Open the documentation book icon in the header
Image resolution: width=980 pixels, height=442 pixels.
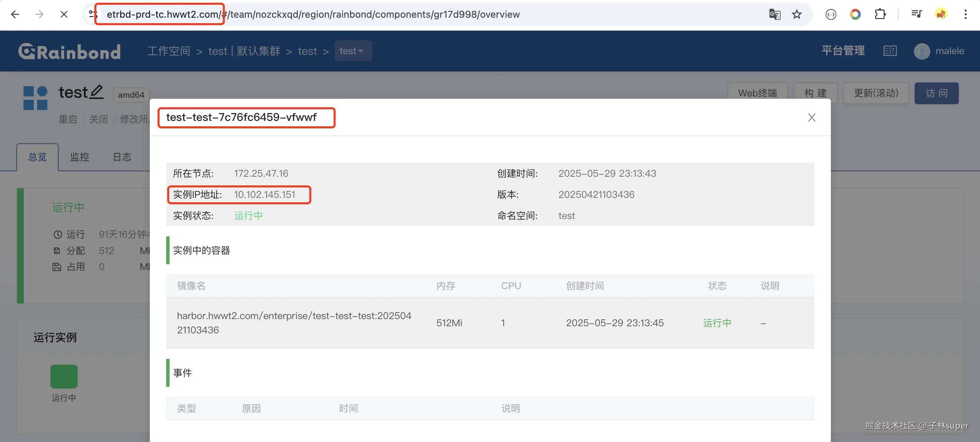click(889, 51)
